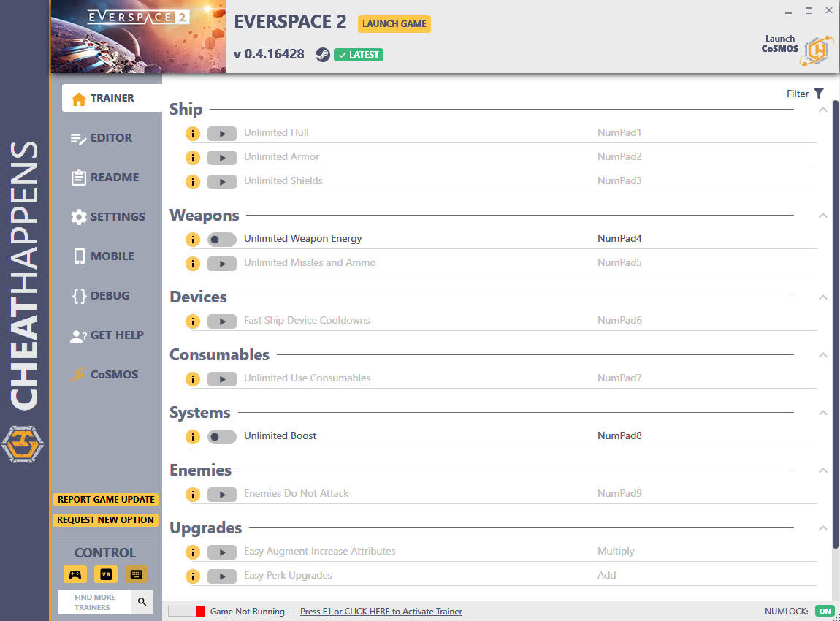The width and height of the screenshot is (840, 621).
Task: Click the green Latest version badge
Action: coord(359,55)
